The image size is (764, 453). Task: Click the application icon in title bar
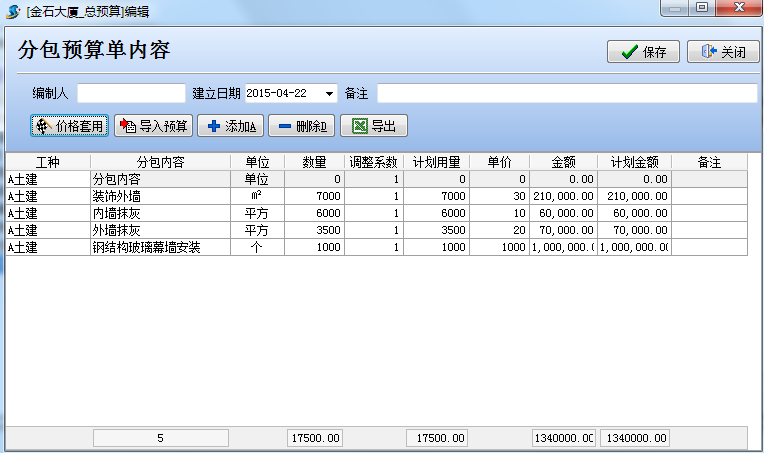pos(12,8)
